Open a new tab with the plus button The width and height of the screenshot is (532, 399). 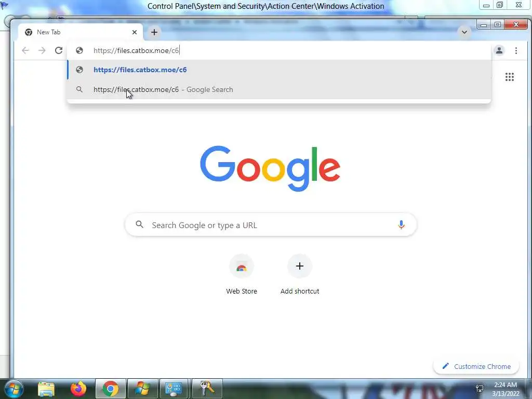coord(154,32)
